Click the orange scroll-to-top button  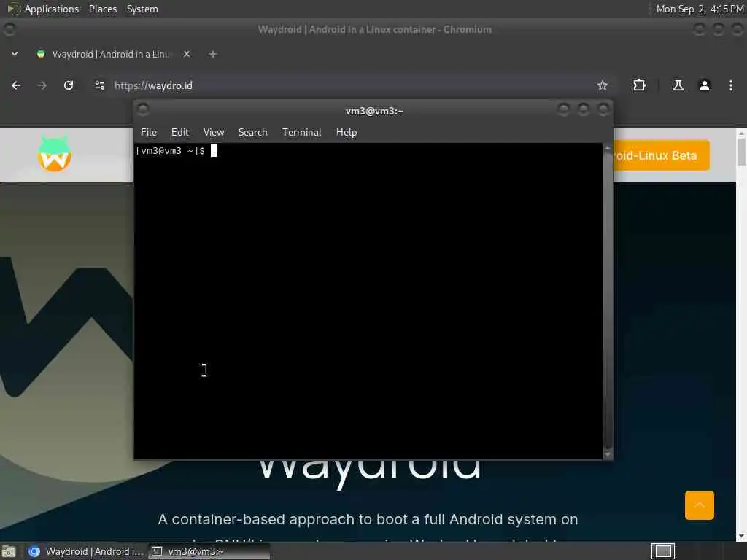point(700,505)
